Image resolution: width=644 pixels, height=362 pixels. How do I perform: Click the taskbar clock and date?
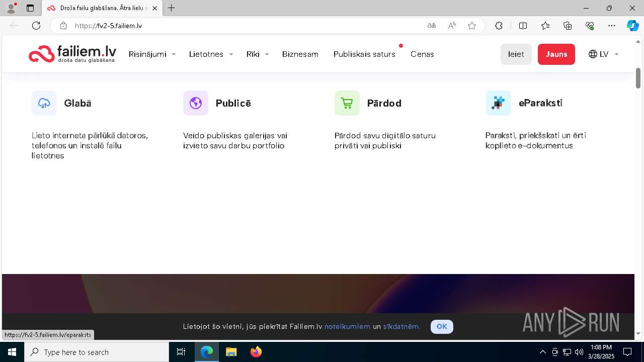pyautogui.click(x=601, y=352)
